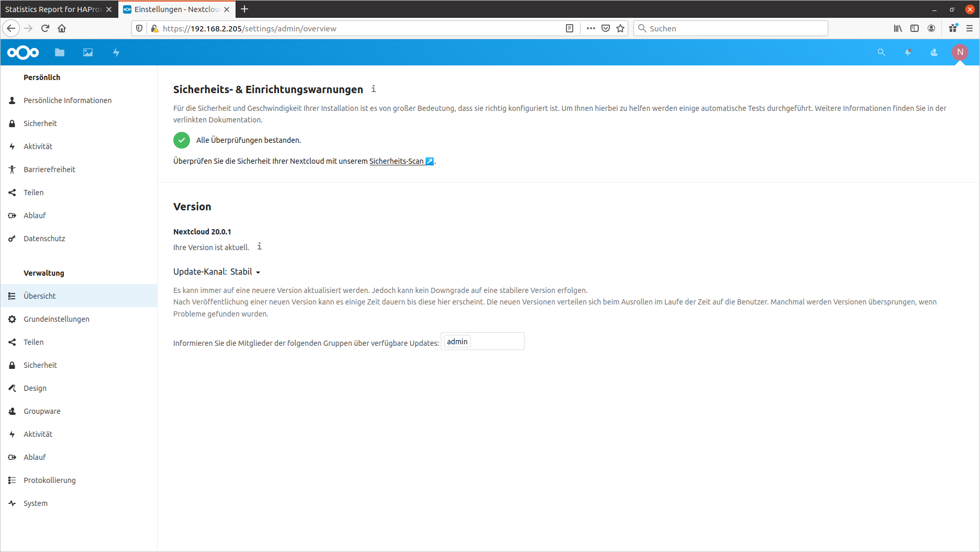Open user avatar N menu

pos(960,52)
